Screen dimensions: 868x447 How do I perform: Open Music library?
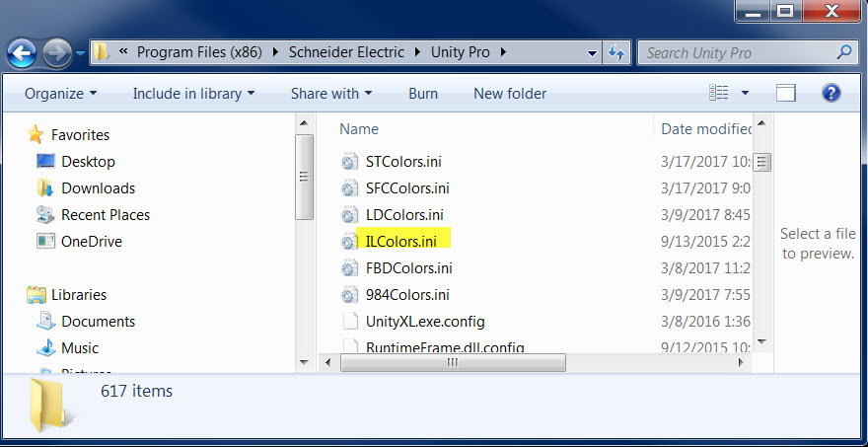(x=80, y=348)
